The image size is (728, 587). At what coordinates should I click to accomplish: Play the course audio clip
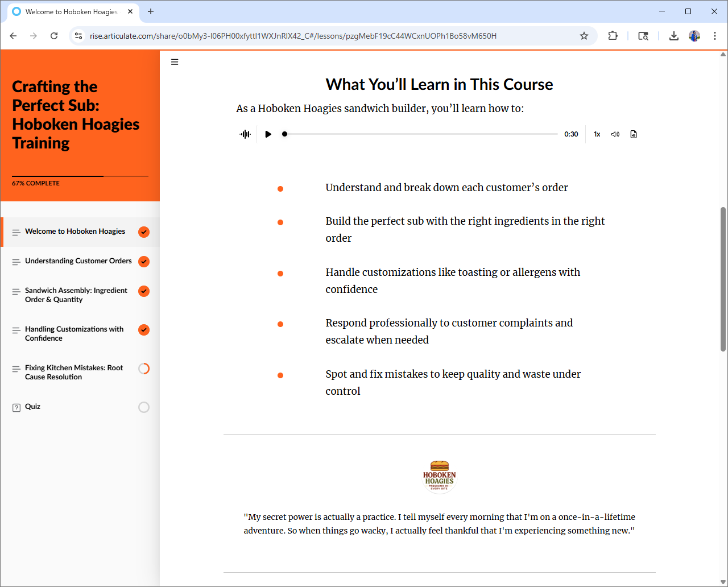[268, 134]
